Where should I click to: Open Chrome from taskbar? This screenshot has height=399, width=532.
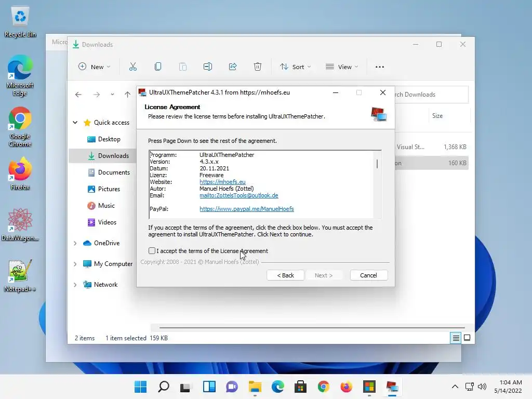(323, 387)
